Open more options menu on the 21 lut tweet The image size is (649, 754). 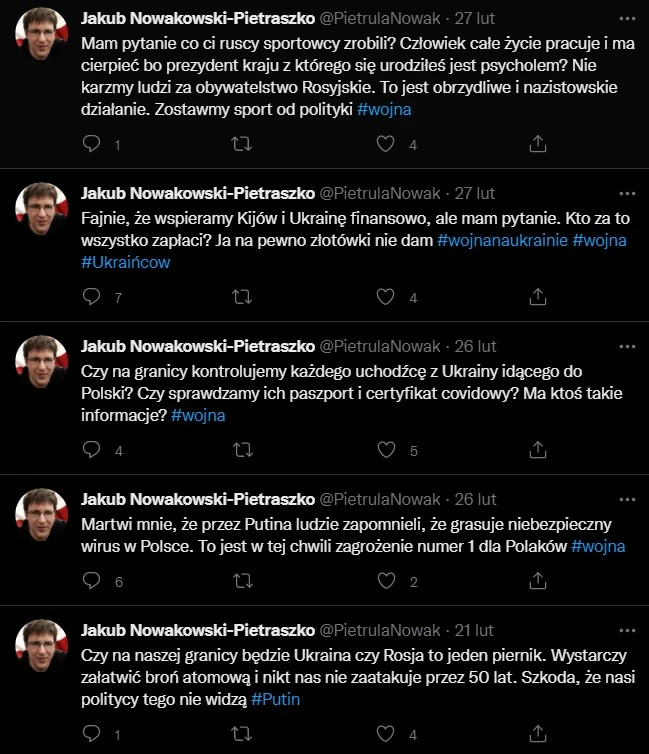pyautogui.click(x=627, y=630)
